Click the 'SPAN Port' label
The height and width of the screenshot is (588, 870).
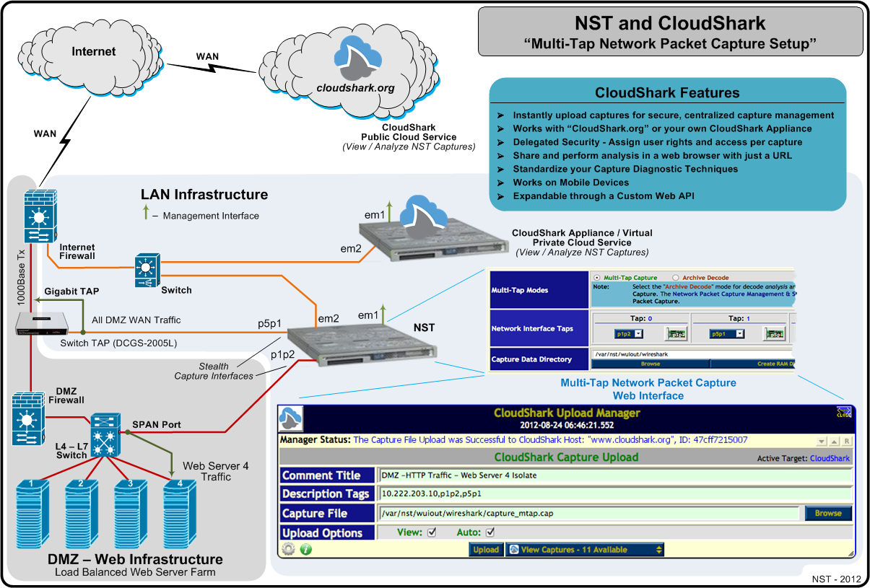tap(157, 424)
